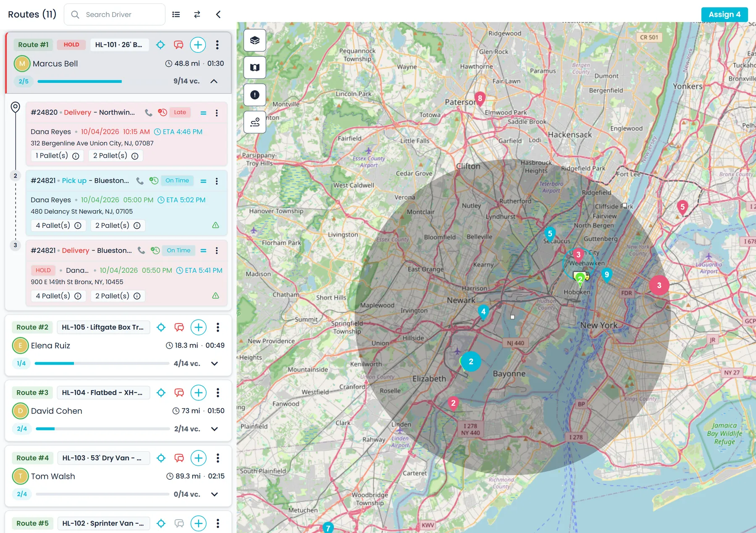Click the swap routes arrows icon
The image size is (756, 533).
[197, 15]
